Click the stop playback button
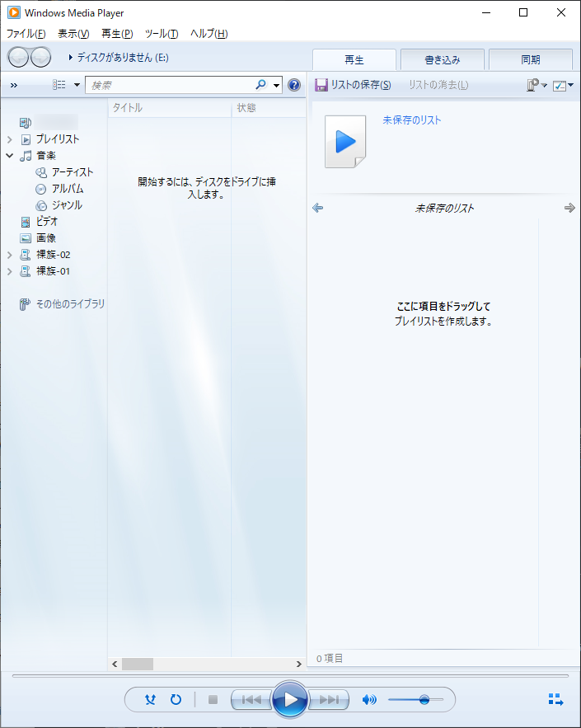Image resolution: width=581 pixels, height=728 pixels. click(x=213, y=699)
